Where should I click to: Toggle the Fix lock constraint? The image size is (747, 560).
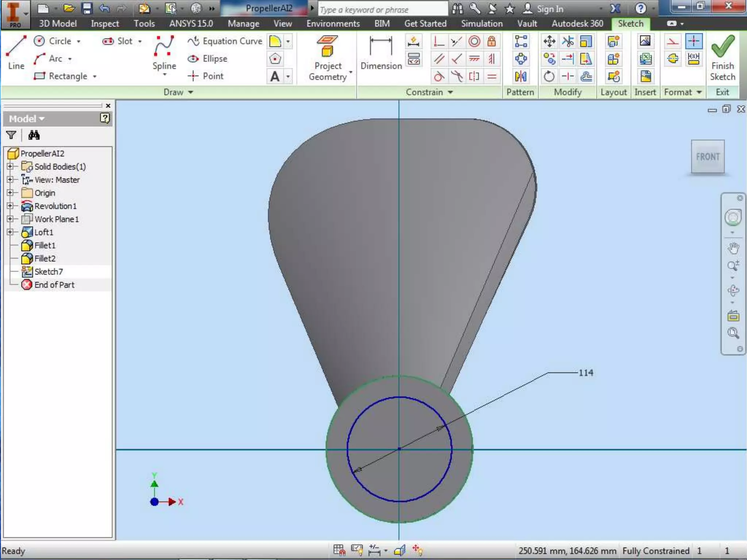(492, 41)
